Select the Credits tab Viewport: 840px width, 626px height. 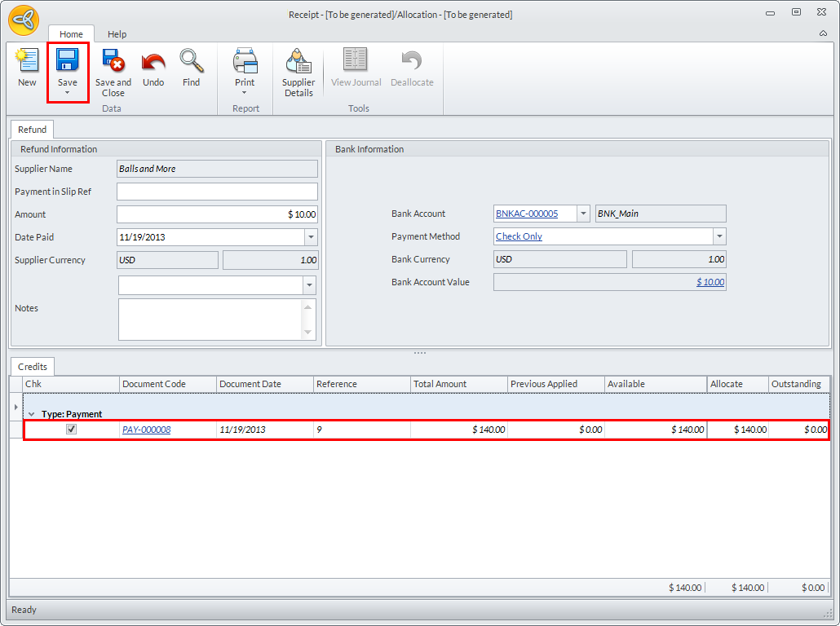33,367
